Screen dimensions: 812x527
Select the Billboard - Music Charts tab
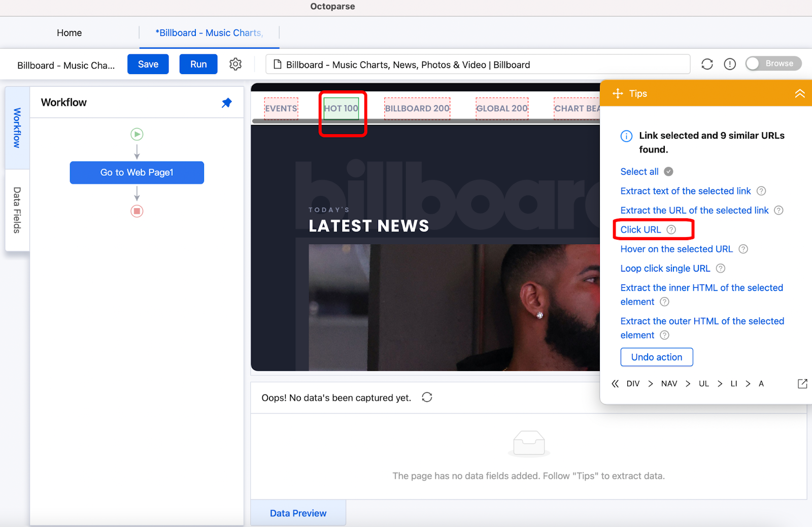pyautogui.click(x=209, y=33)
